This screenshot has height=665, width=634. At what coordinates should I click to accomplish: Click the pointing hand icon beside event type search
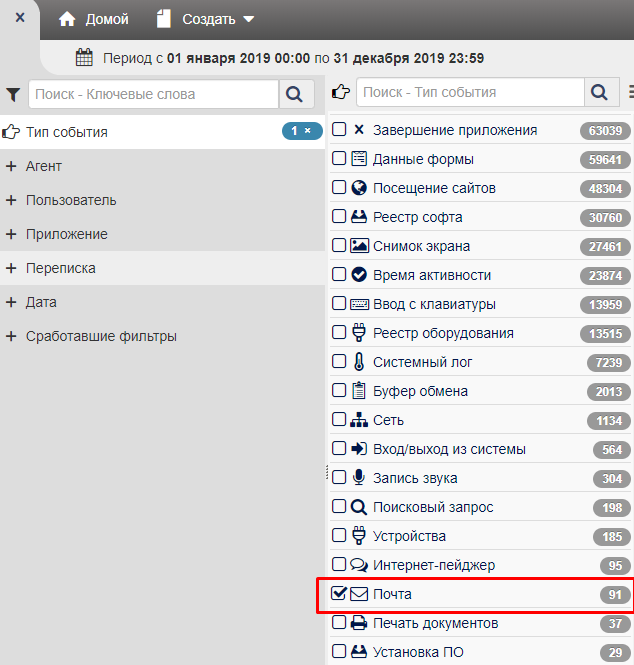341,91
